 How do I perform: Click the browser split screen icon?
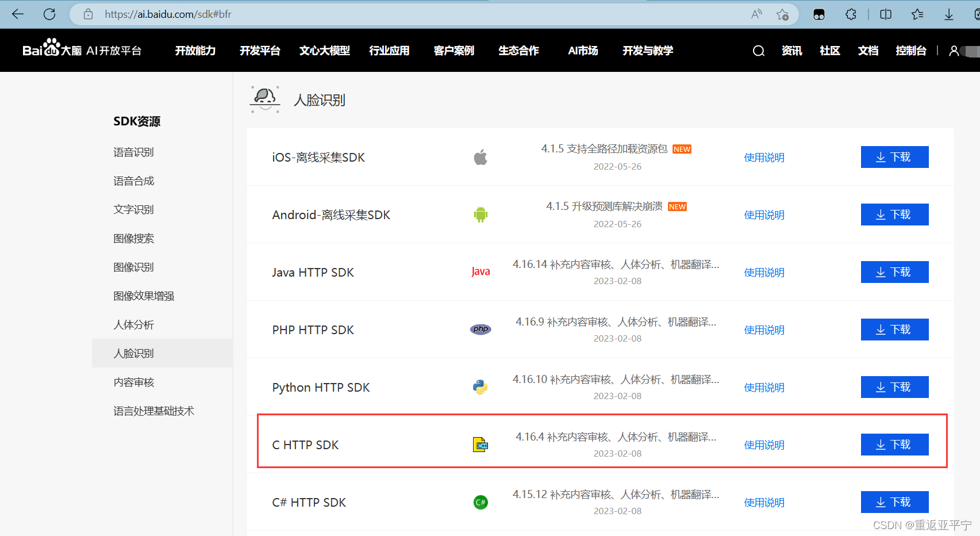coord(885,14)
